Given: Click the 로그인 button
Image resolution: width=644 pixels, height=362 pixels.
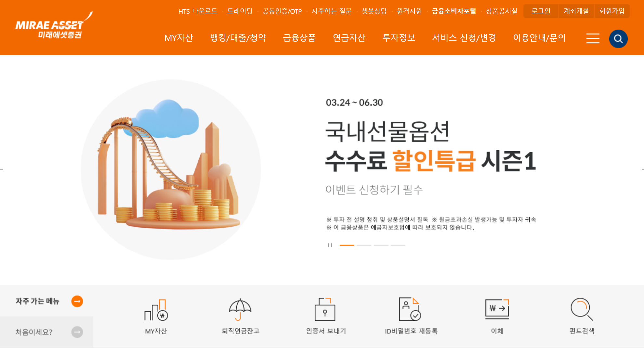Looking at the screenshot, I should pyautogui.click(x=541, y=11).
